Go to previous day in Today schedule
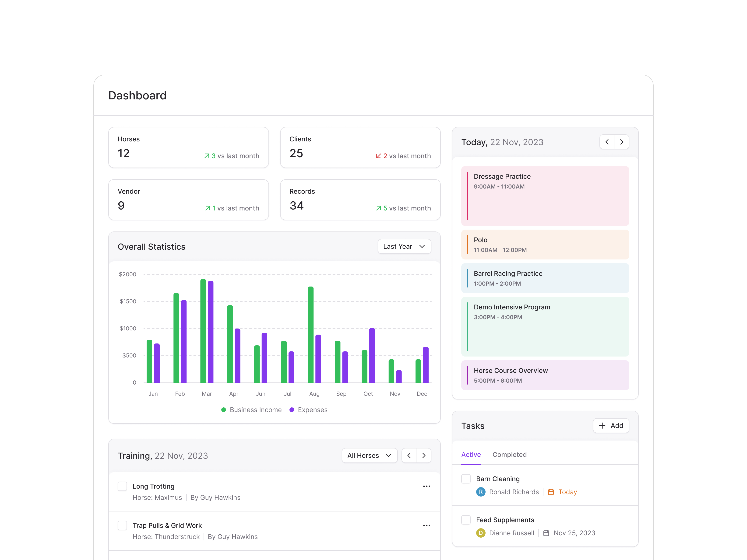Viewport: 747px width, 560px height. coord(606,142)
